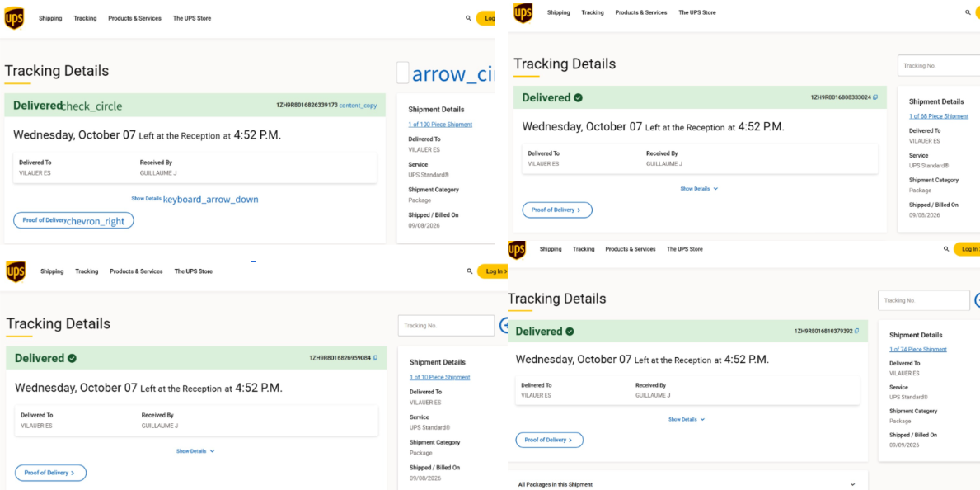
Task: Click UPS logo above the 10 Piece Shipment page
Action: coord(16,271)
